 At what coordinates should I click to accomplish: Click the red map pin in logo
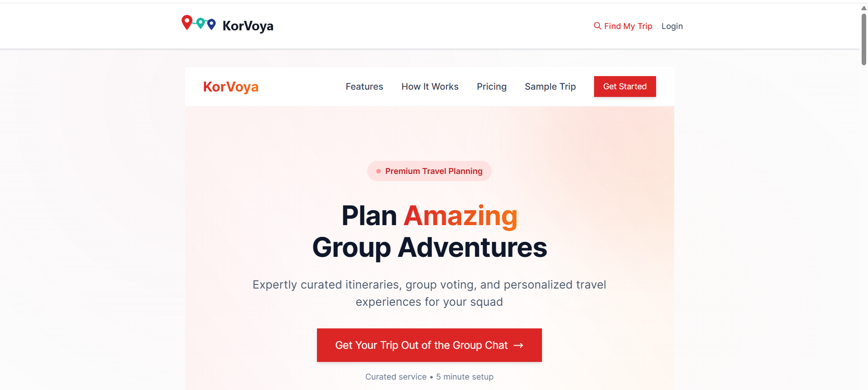click(x=187, y=22)
